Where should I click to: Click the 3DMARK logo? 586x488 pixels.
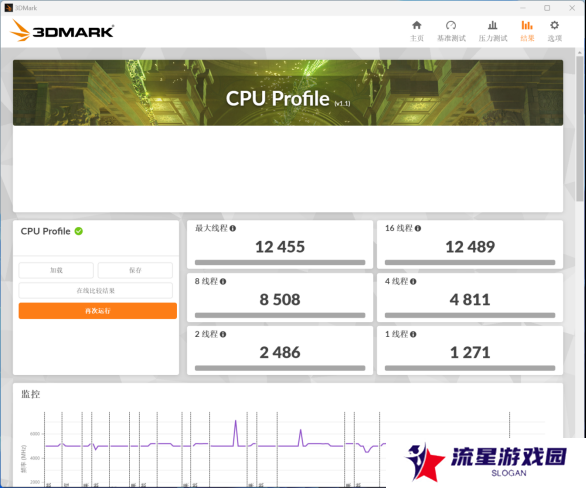(x=62, y=31)
